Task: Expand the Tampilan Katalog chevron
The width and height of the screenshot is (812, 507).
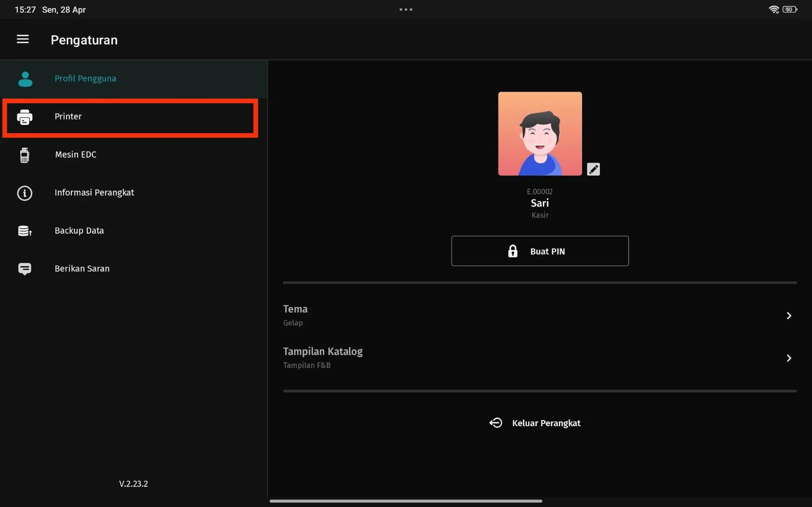Action: click(x=789, y=358)
